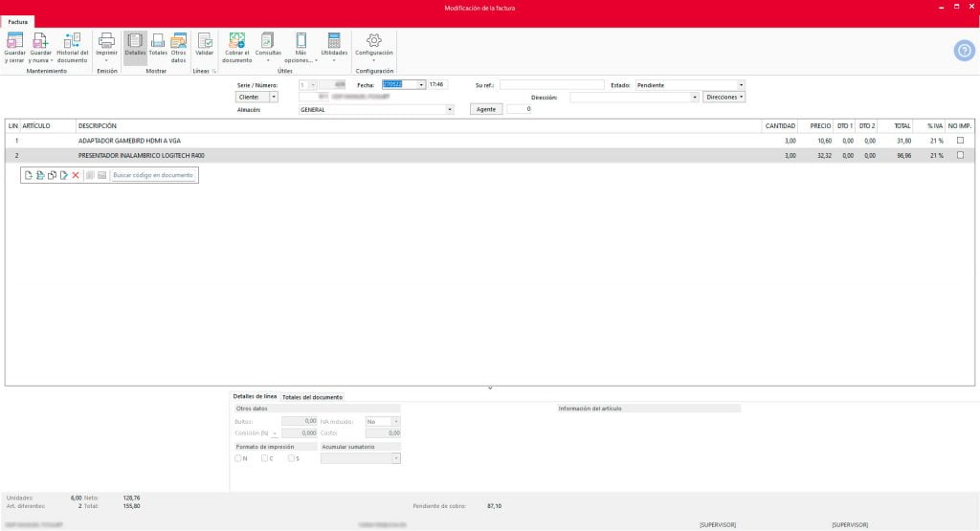980x531 pixels.
Task: Tick NO IMP. checkbox for Adaptador Gamebird line
Action: (960, 141)
